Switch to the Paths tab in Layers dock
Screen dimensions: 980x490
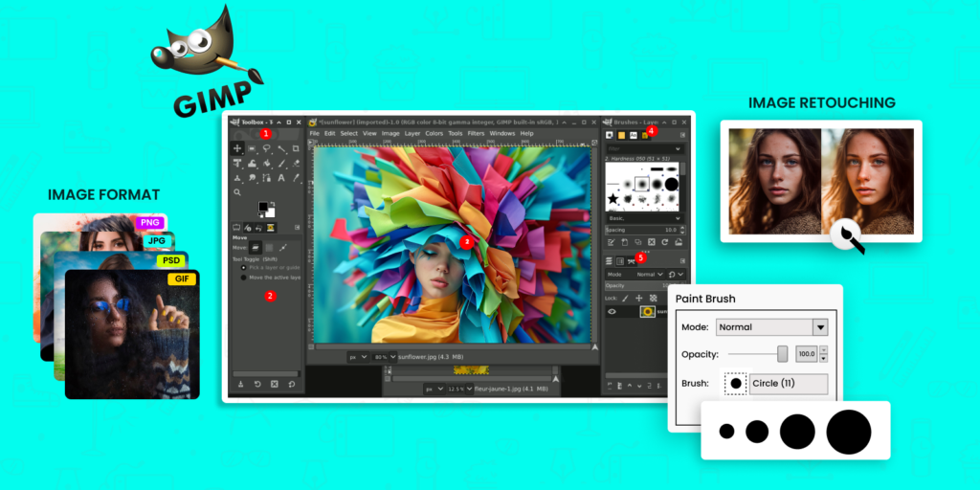pos(632,261)
